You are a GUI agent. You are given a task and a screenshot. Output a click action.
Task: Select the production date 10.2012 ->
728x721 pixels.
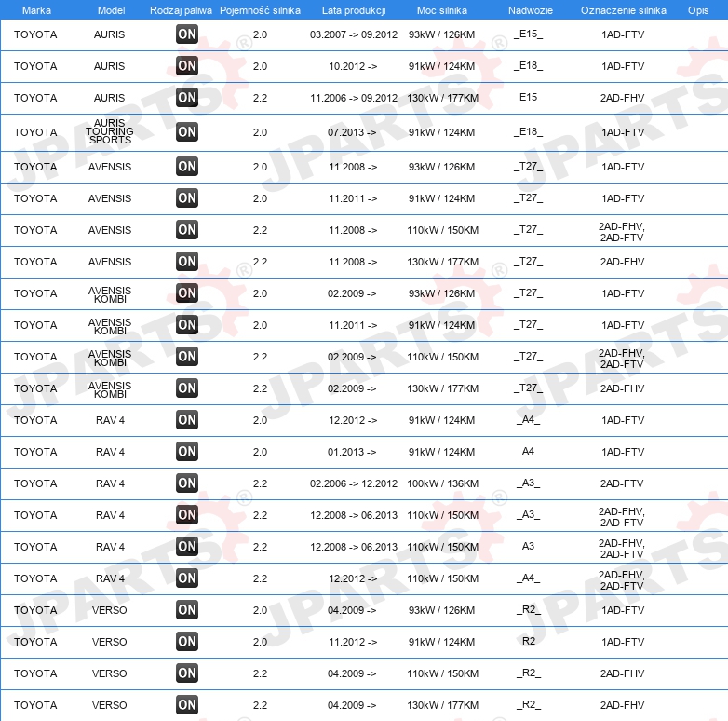click(x=353, y=66)
